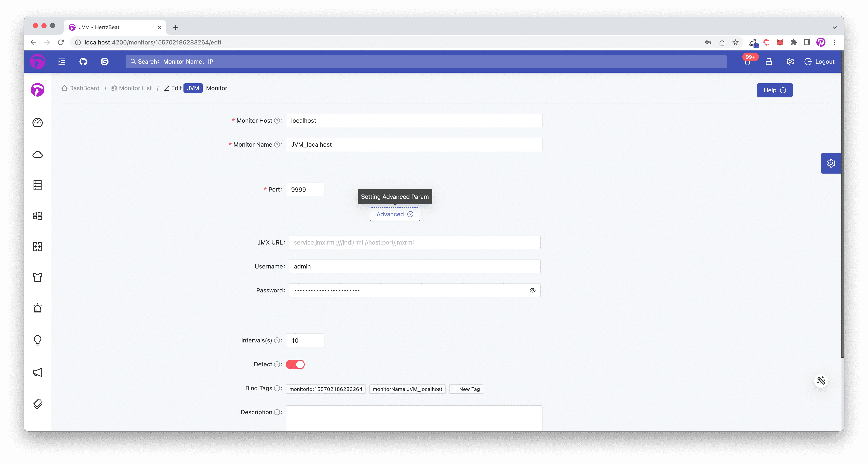The image size is (868, 463).
Task: Reload the page with refresh icon
Action: pos(61,42)
